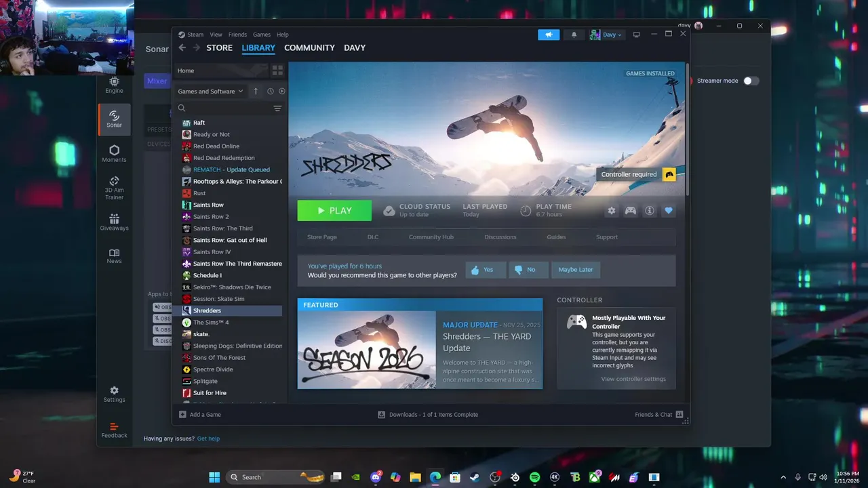The image size is (868, 488).
Task: Open the controller layout icon
Action: click(631, 211)
